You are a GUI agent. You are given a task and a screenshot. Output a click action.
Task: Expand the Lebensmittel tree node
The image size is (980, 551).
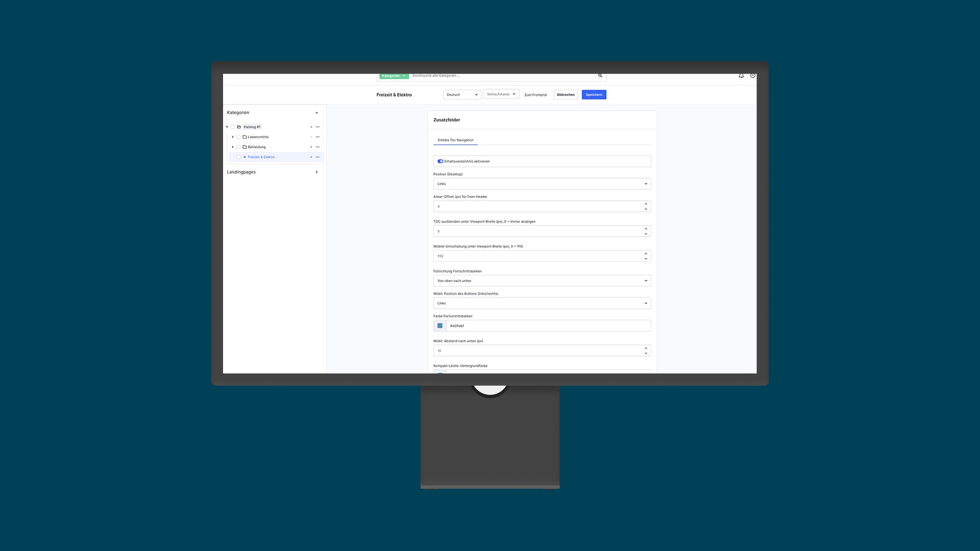(233, 137)
